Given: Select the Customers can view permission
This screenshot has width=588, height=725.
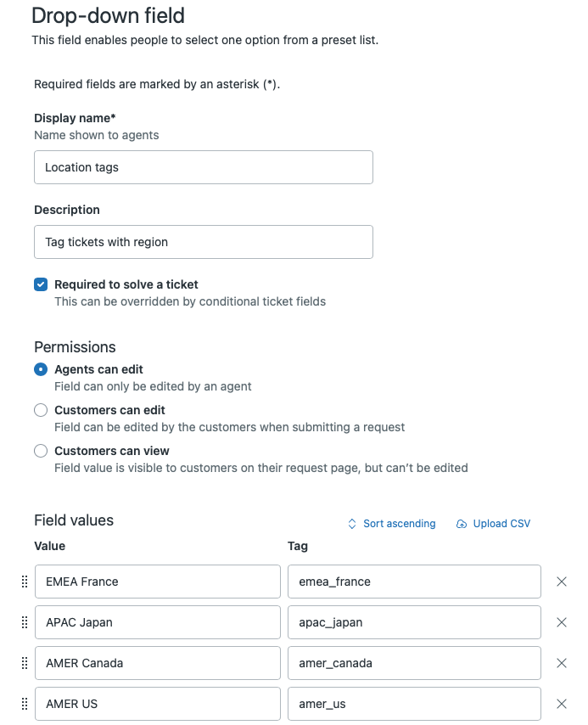Looking at the screenshot, I should [x=40, y=451].
